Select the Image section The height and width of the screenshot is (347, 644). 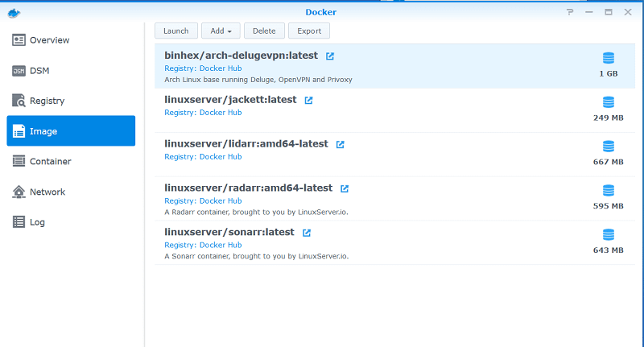click(71, 131)
